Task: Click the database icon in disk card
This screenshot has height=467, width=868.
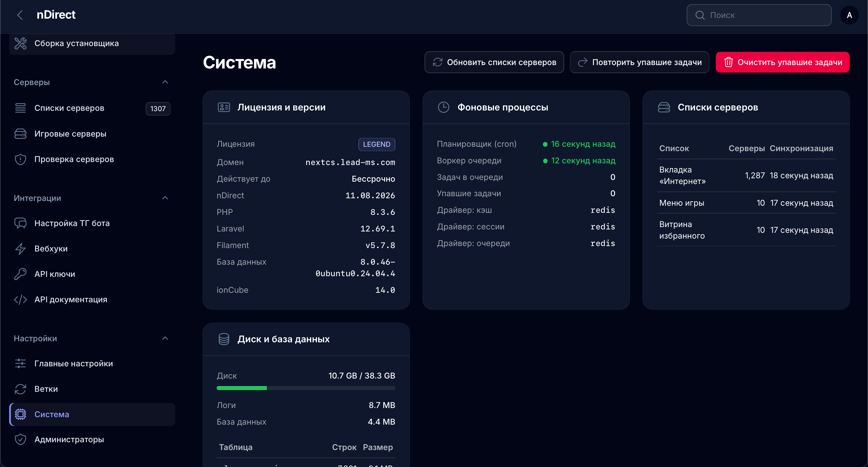Action: [224, 339]
